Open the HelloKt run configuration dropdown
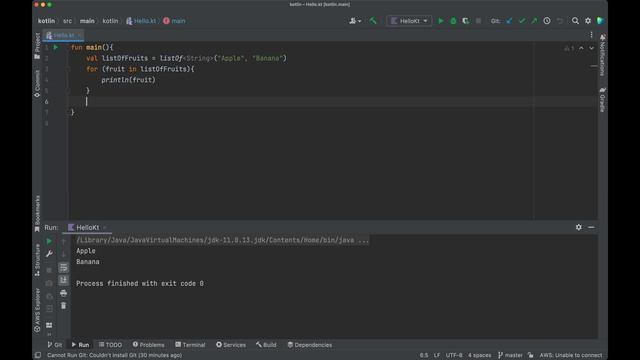This screenshot has height=360, width=640. click(409, 21)
